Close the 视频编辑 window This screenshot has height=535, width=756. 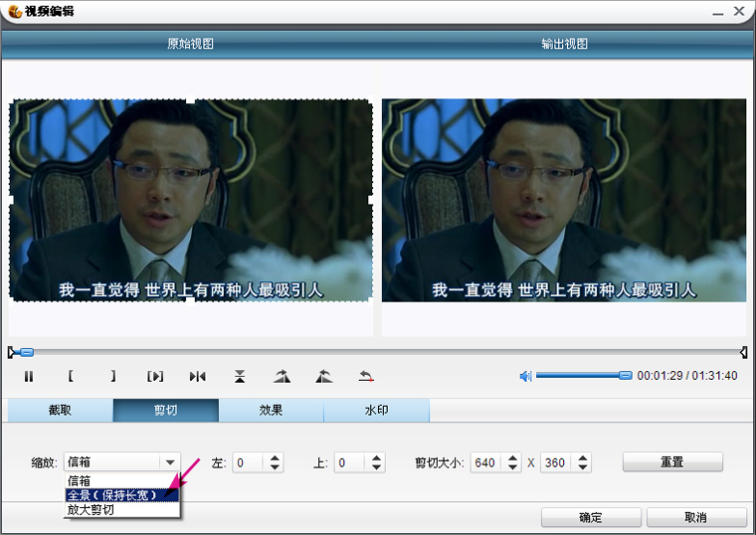739,11
